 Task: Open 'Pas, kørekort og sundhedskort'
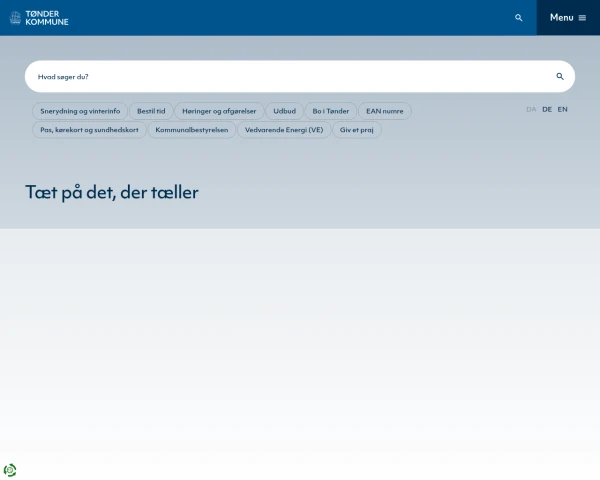tap(88, 130)
